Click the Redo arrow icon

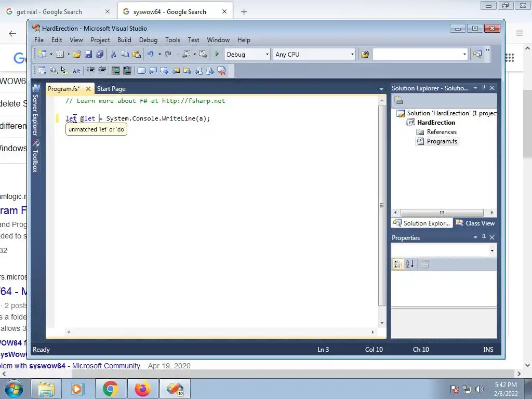168,54
